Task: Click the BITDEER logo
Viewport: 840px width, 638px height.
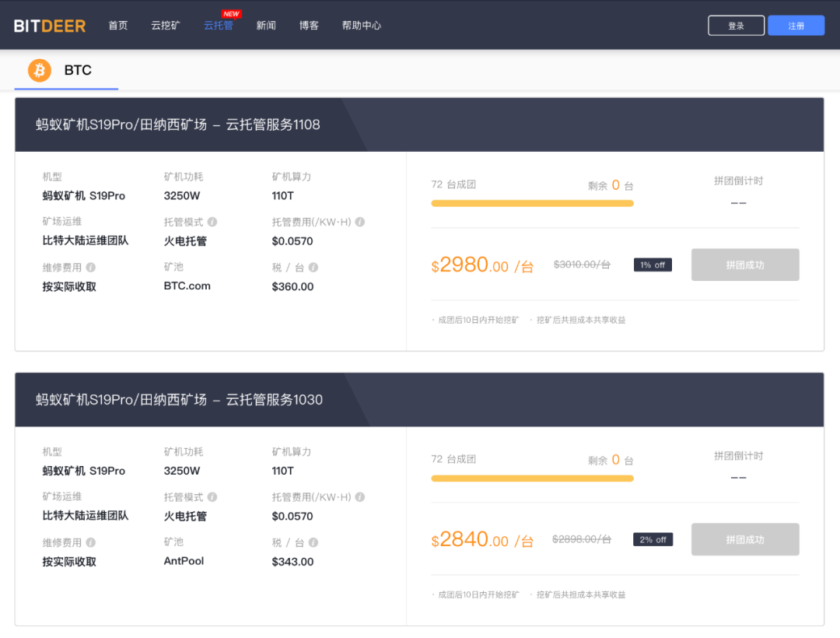Action: coord(50,26)
